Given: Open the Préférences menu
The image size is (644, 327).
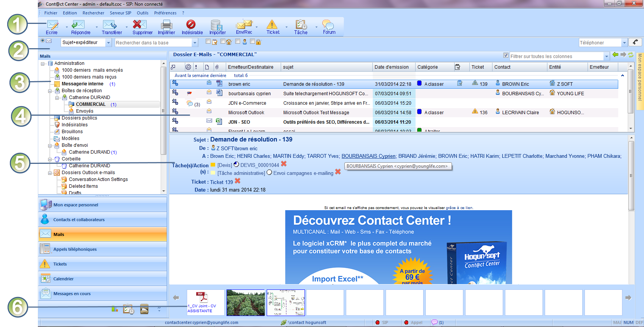Looking at the screenshot, I should coord(165,13).
